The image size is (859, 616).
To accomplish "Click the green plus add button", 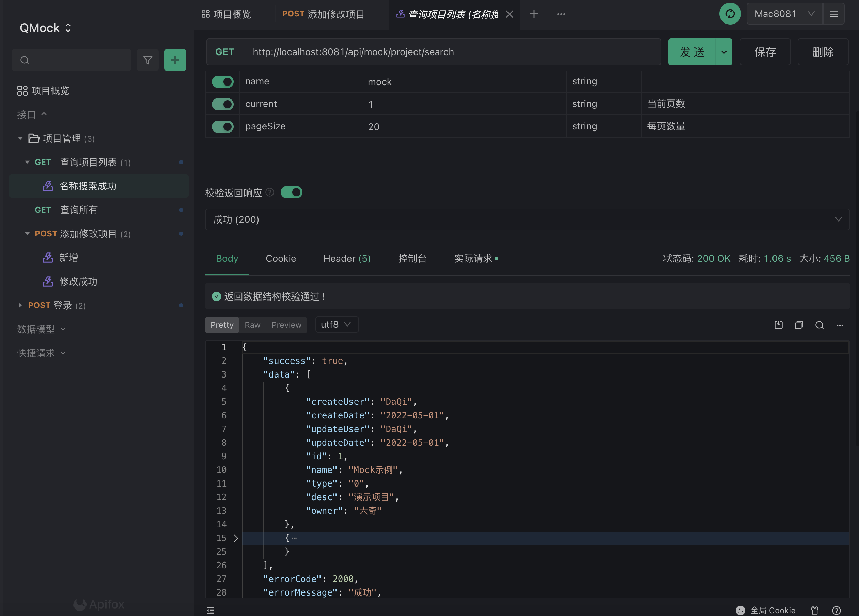I will tap(175, 60).
